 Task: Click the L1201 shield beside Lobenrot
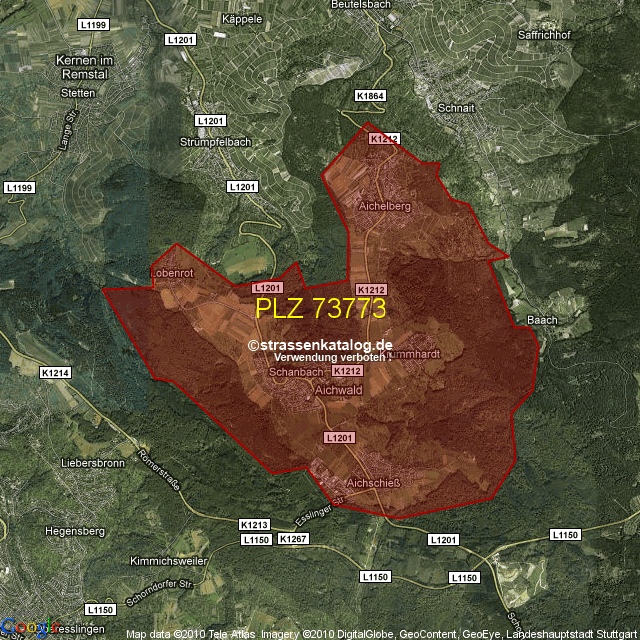pos(253,287)
